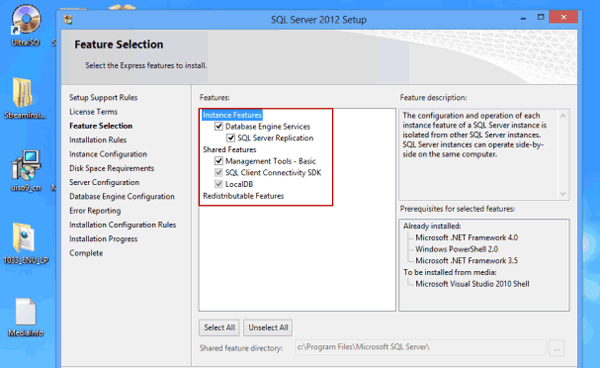Select the Instance Features tree node
The width and height of the screenshot is (600, 368).
pos(232,115)
